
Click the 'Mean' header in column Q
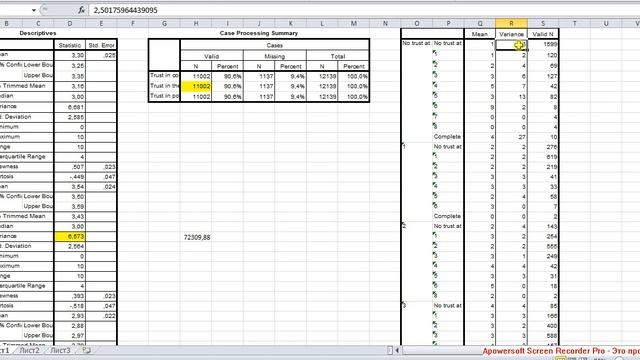coord(480,34)
